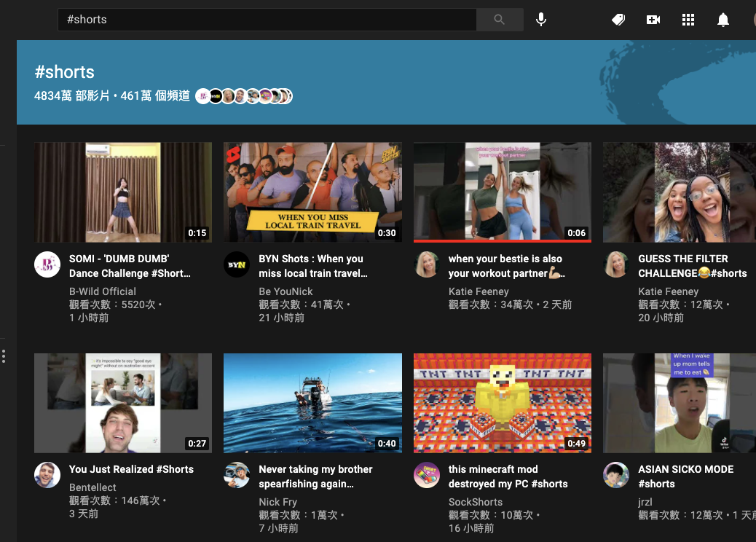Image resolution: width=756 pixels, height=542 pixels.
Task: Open jrzl channel avatar
Action: 616,475
